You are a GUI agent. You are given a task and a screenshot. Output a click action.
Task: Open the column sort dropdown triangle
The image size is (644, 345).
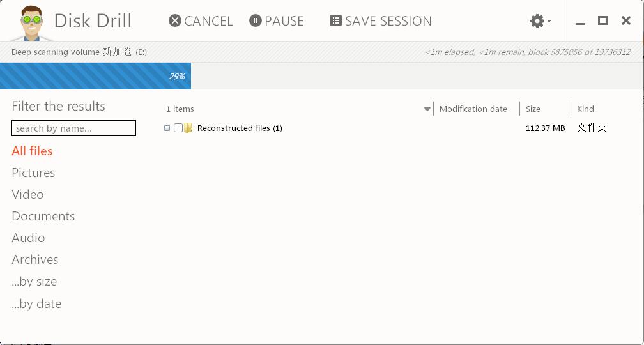[427, 109]
